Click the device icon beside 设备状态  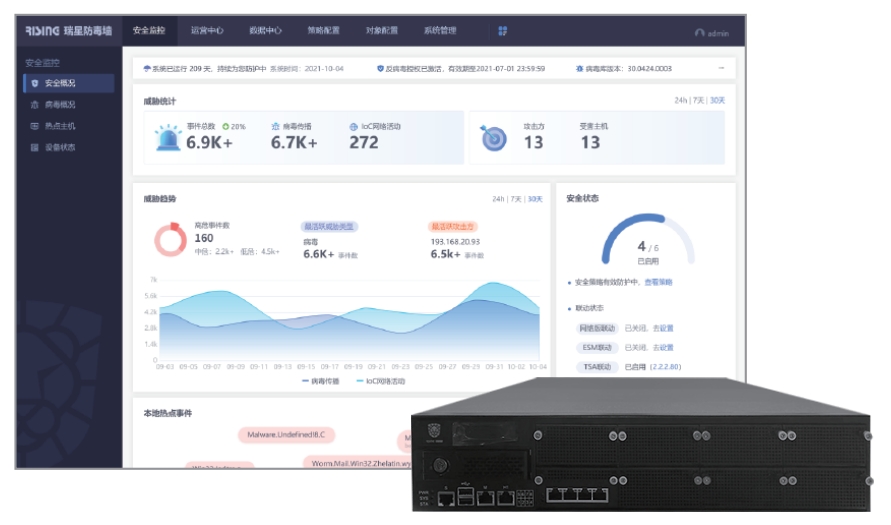click(x=35, y=148)
